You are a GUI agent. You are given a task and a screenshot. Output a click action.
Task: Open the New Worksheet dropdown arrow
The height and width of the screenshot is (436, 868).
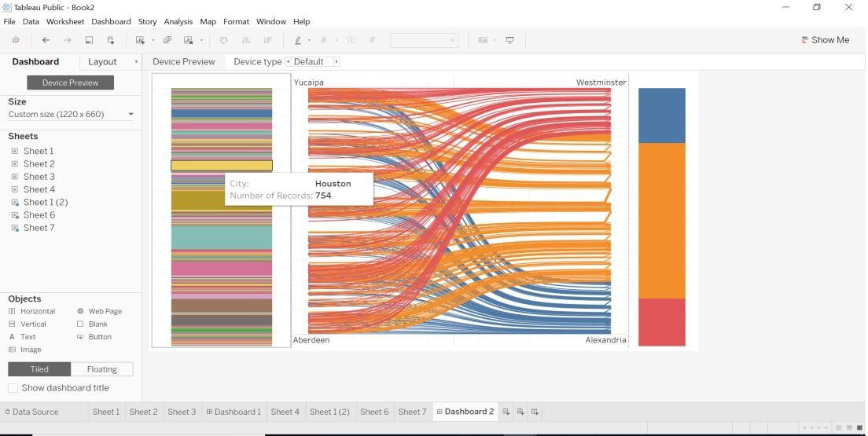[x=153, y=40]
